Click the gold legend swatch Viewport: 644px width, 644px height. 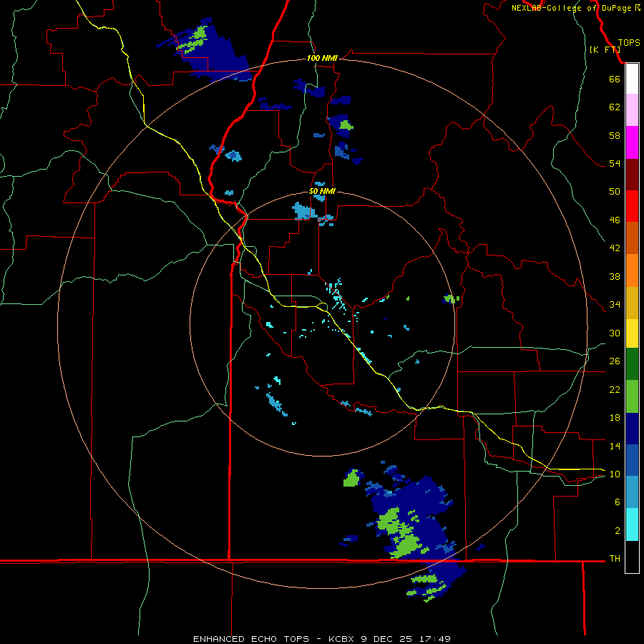click(x=632, y=303)
